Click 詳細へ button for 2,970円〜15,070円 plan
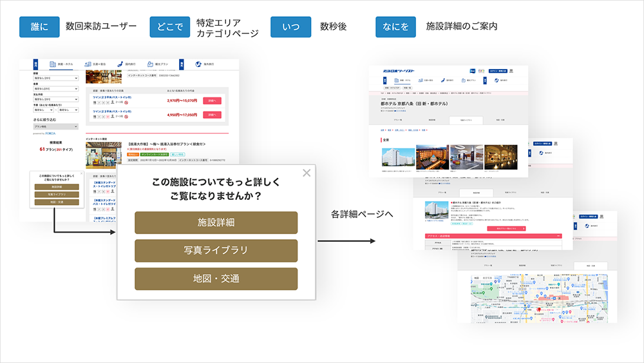 point(213,101)
